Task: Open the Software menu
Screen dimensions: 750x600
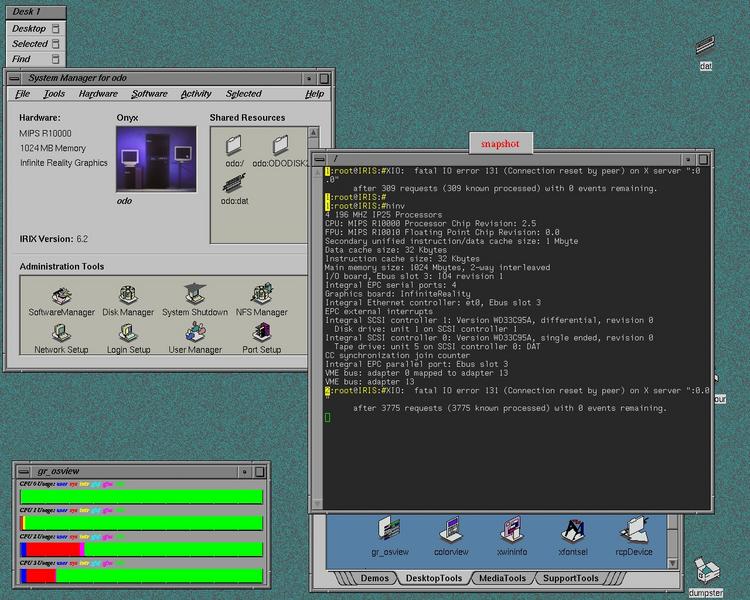Action: 150,94
